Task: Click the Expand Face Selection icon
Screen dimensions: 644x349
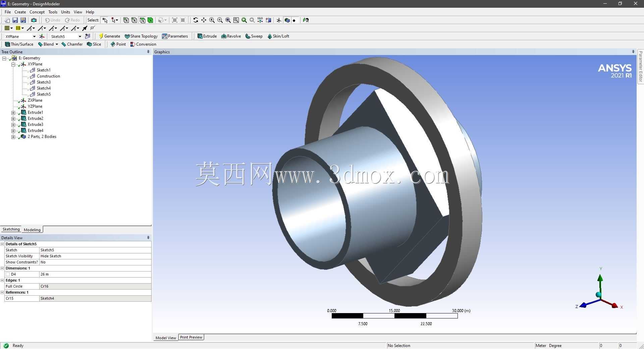Action: pos(175,20)
